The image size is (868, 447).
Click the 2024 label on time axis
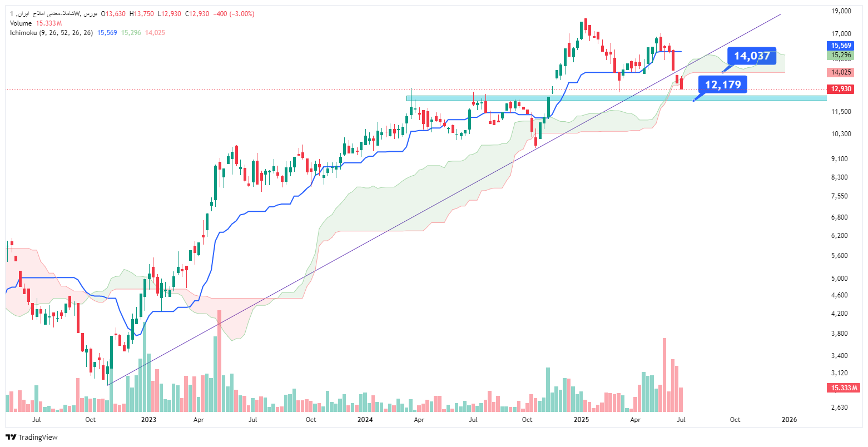pyautogui.click(x=364, y=420)
